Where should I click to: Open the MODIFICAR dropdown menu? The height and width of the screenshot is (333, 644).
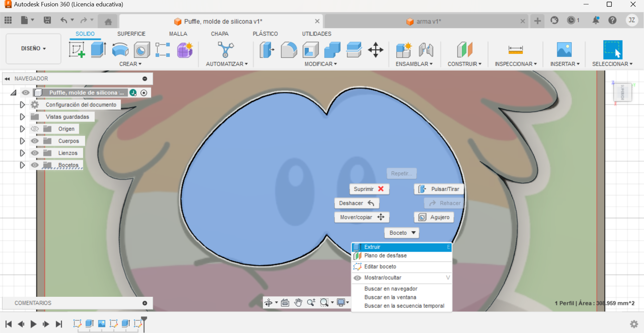(x=321, y=64)
